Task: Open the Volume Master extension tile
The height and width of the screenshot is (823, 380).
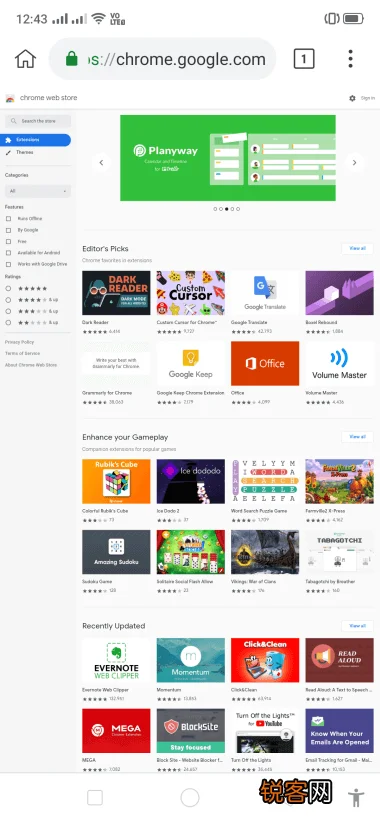Action: [340, 364]
